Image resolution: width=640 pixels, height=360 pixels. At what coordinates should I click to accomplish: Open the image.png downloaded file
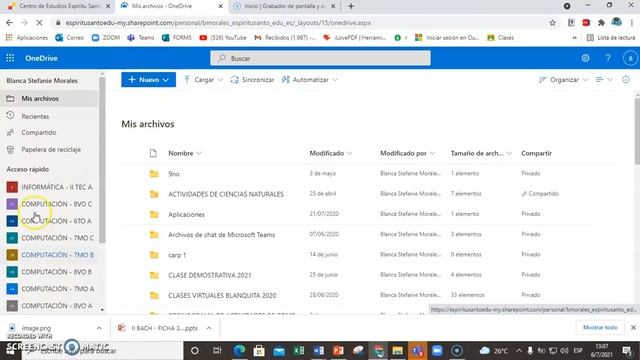[36, 328]
